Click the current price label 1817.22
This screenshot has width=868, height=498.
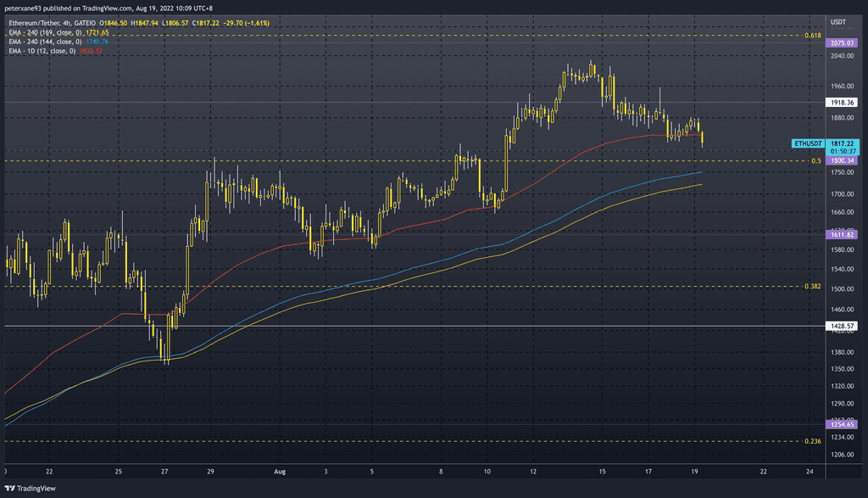842,143
